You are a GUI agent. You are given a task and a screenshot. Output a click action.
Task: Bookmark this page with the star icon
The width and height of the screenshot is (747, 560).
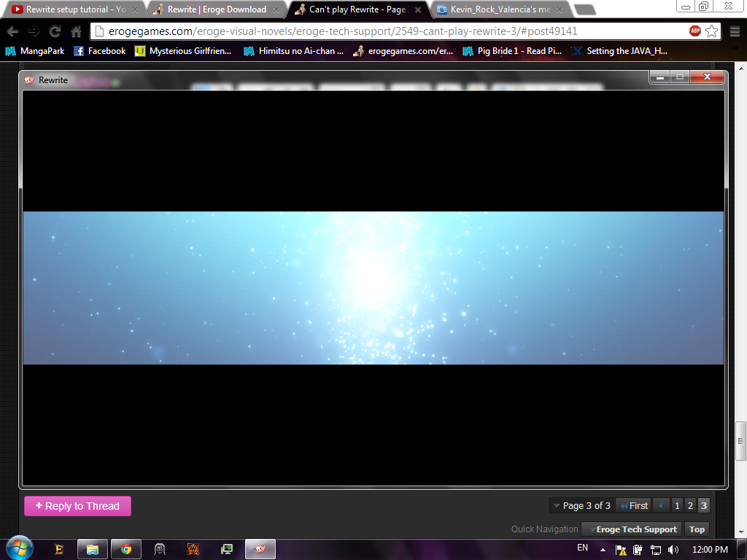(711, 31)
